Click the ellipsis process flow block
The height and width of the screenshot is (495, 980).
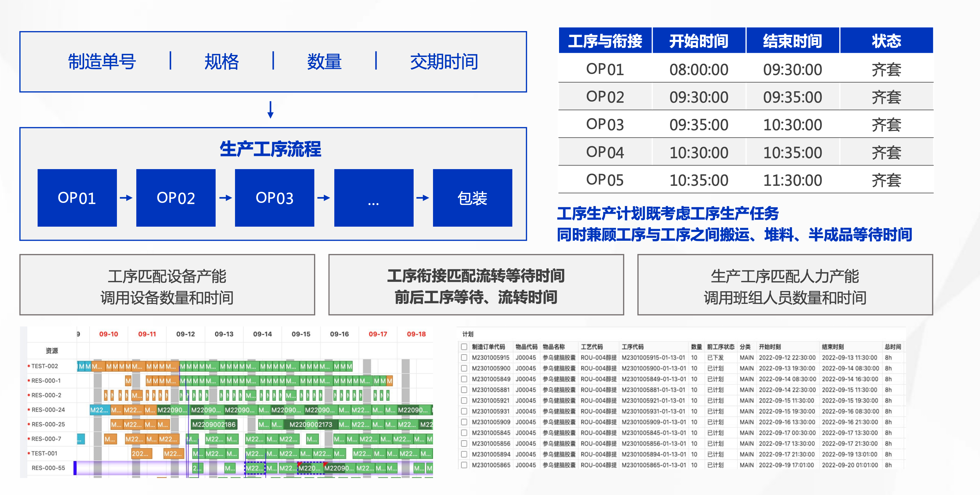point(374,198)
